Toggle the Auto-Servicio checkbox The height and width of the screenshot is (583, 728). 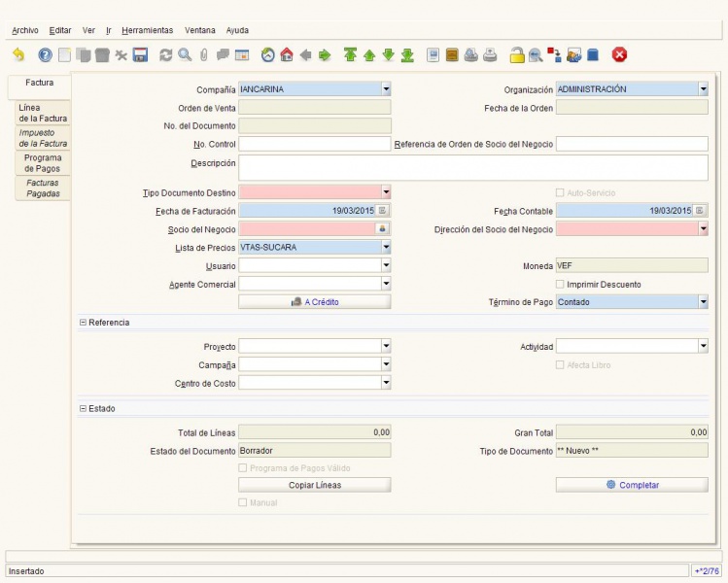[560, 193]
